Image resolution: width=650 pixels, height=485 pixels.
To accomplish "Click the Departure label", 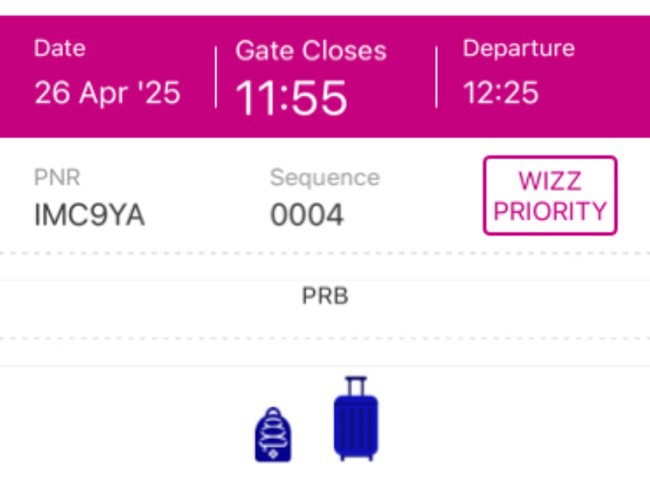I will click(518, 48).
